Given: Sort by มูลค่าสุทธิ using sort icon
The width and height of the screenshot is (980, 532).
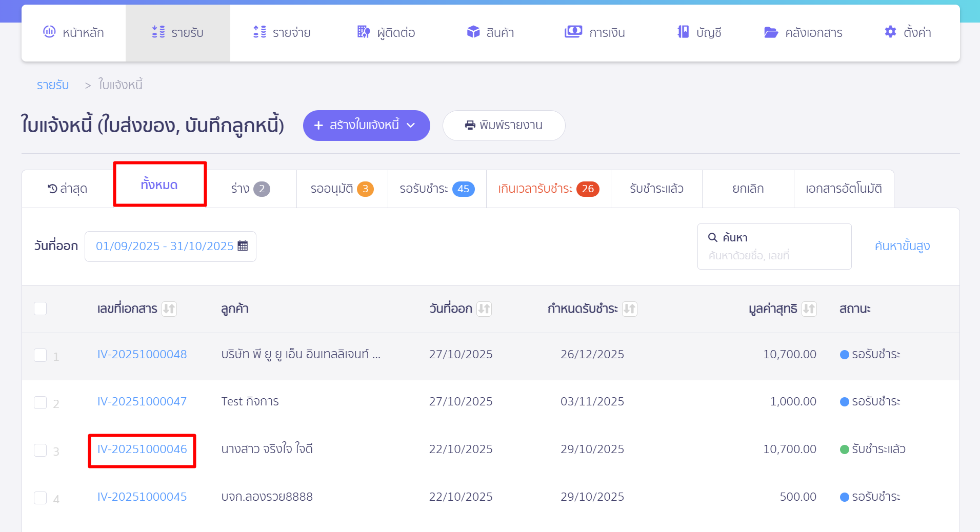Looking at the screenshot, I should (809, 309).
